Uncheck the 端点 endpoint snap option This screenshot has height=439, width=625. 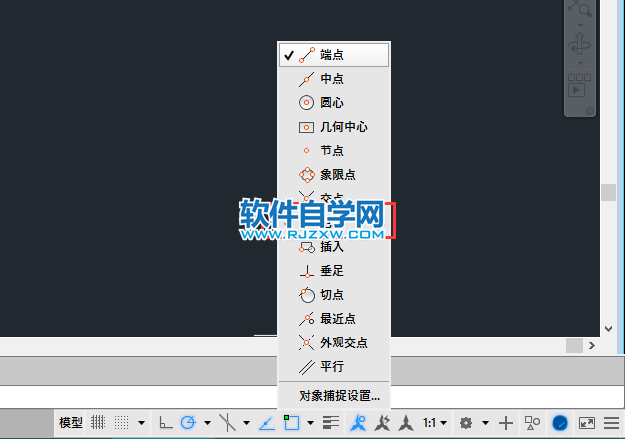click(334, 55)
